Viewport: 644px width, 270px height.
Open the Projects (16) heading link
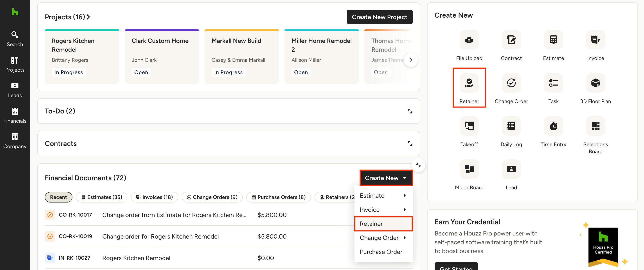pos(67,17)
